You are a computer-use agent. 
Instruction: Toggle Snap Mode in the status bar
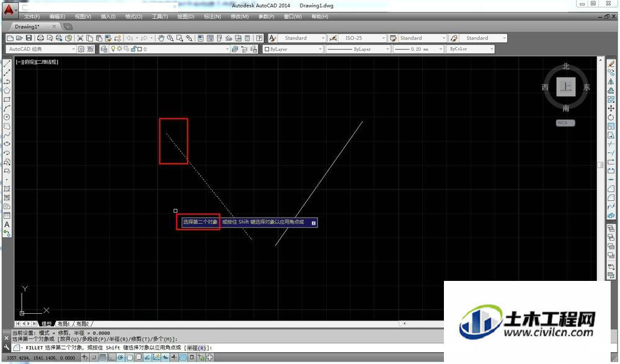pyautogui.click(x=94, y=357)
